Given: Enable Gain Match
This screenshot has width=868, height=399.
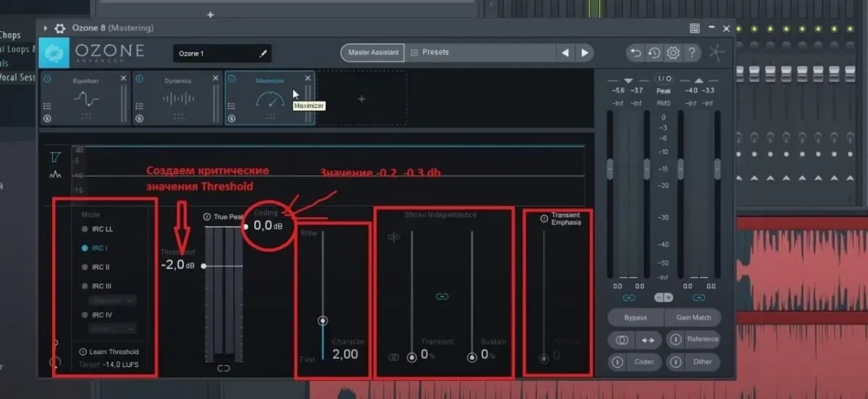Looking at the screenshot, I should pyautogui.click(x=693, y=318).
